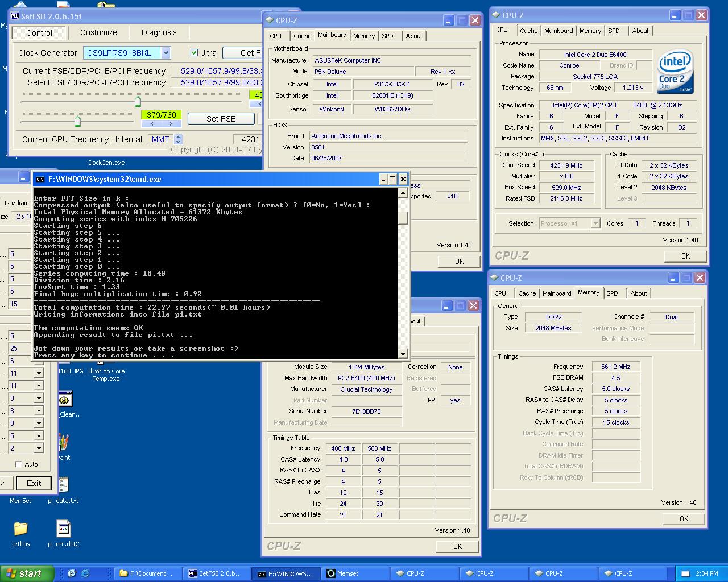Click the MMT spinner arrows in SetFSB
Screen dimensions: 728x582
(178, 139)
